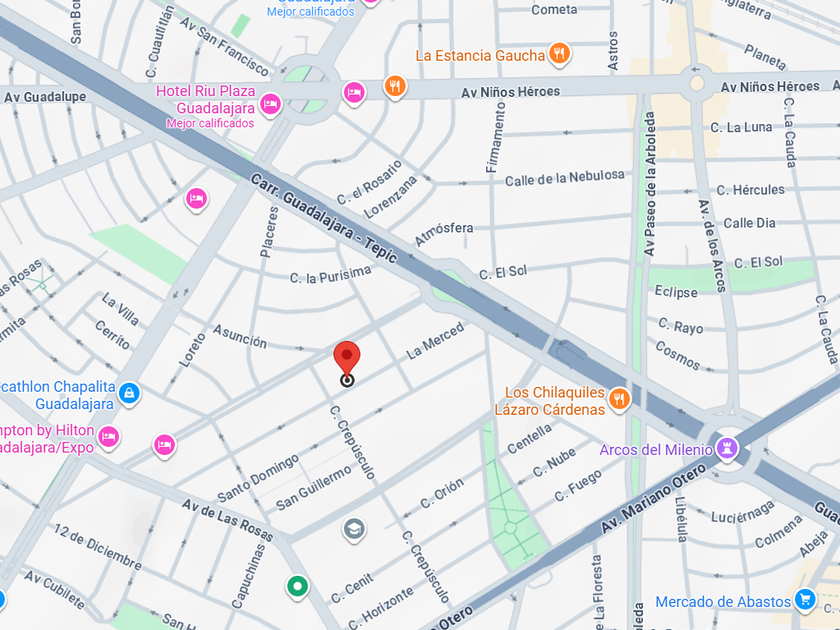Select La Estancia Gaucha place name
The height and width of the screenshot is (630, 840).
coord(480,56)
